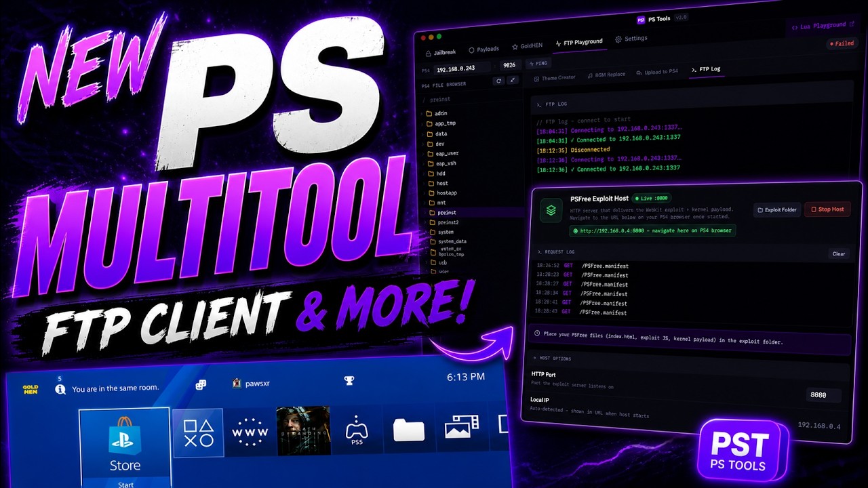Select the FTP Playground tab

[578, 42]
